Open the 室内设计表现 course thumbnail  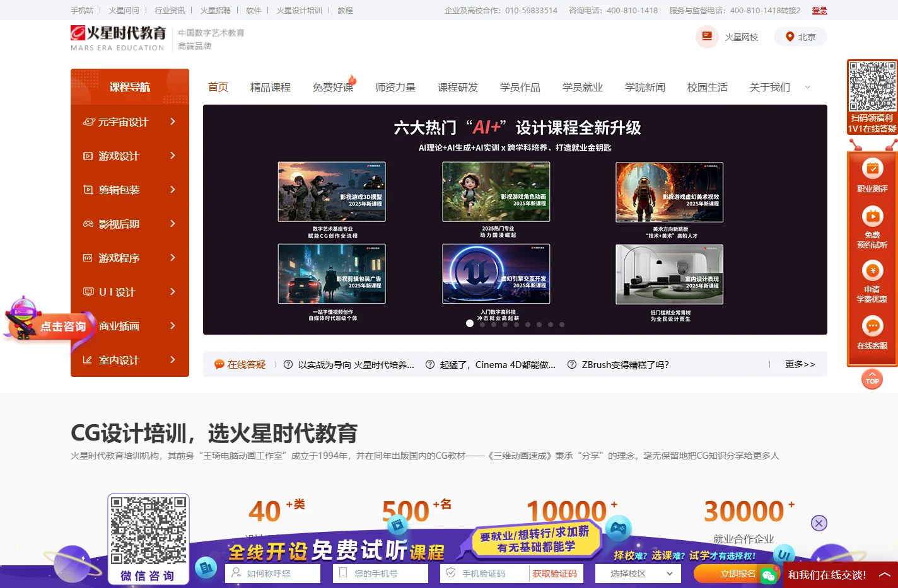coord(670,274)
